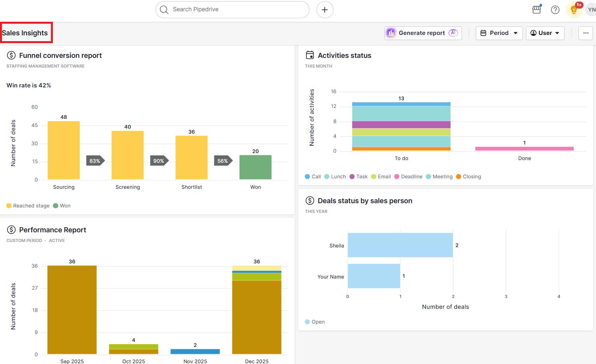Select the Sourcing bar in the funnel chart

(63, 150)
